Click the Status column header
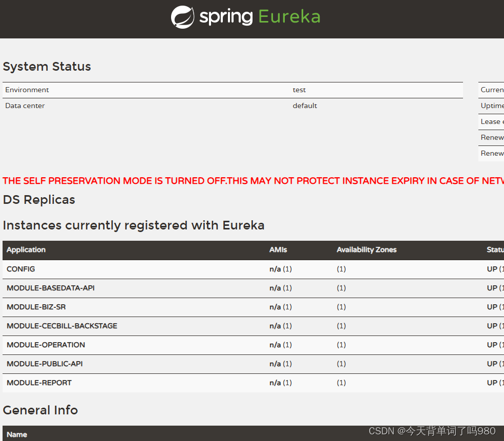Viewport: 504px width, 441px height. tap(494, 250)
